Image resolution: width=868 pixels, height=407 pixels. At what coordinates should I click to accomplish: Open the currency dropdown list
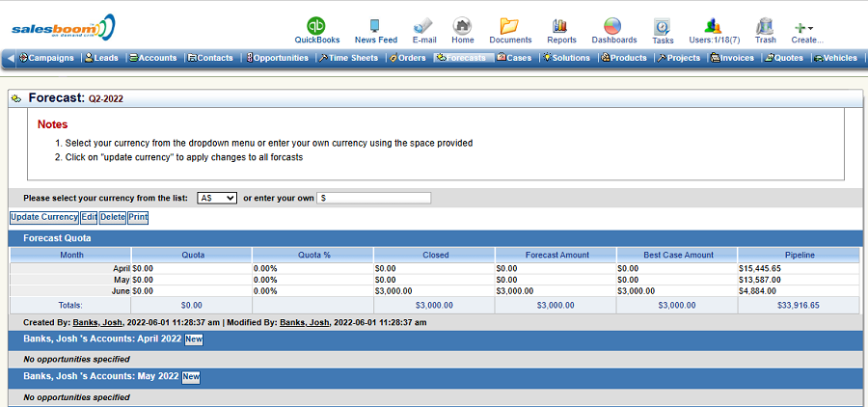pos(217,198)
